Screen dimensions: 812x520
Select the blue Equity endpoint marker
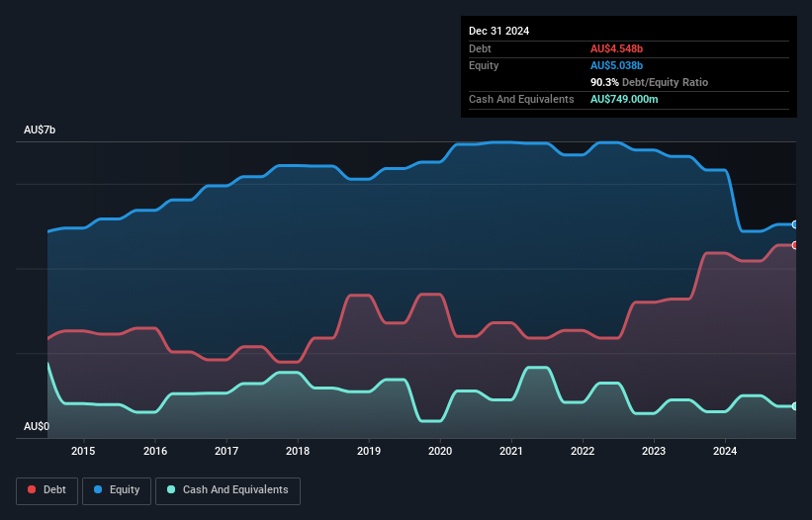795,224
